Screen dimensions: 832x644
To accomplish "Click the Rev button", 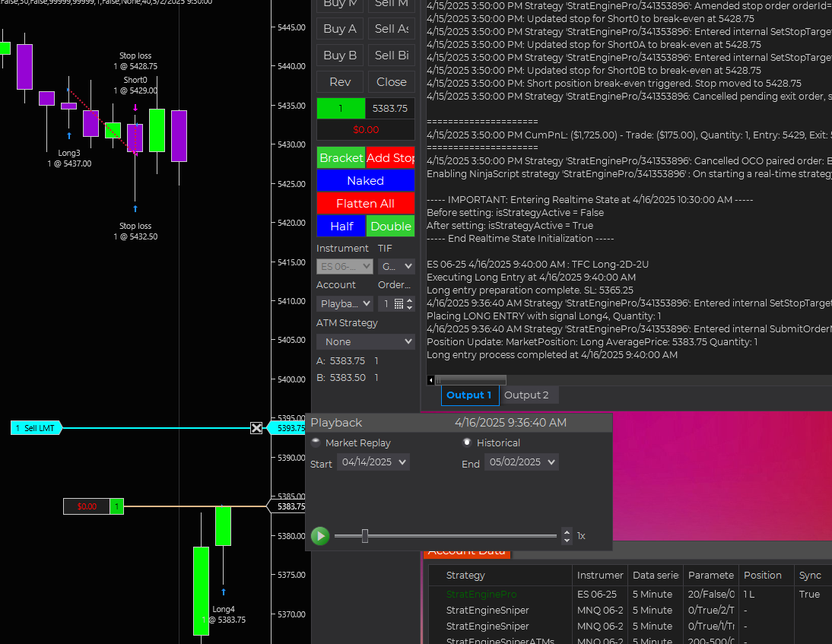I will click(340, 81).
